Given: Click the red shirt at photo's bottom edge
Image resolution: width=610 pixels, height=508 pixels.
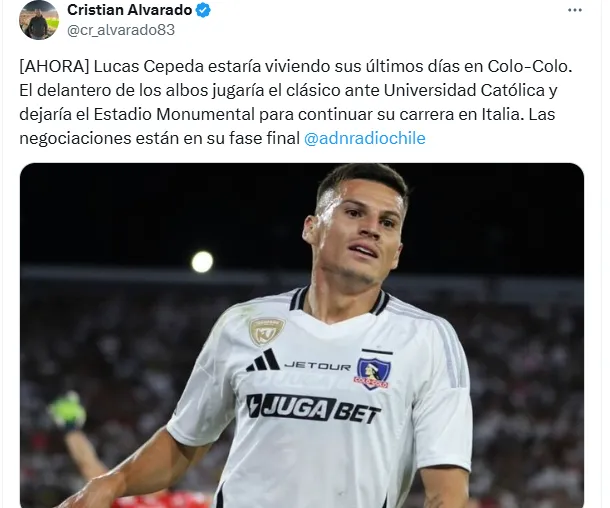Looking at the screenshot, I should pyautogui.click(x=167, y=500).
